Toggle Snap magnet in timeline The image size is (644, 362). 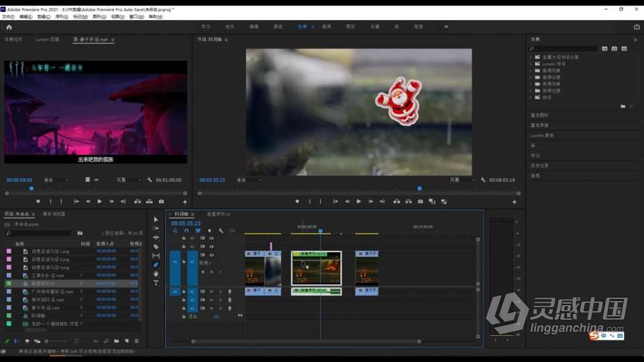(x=186, y=231)
